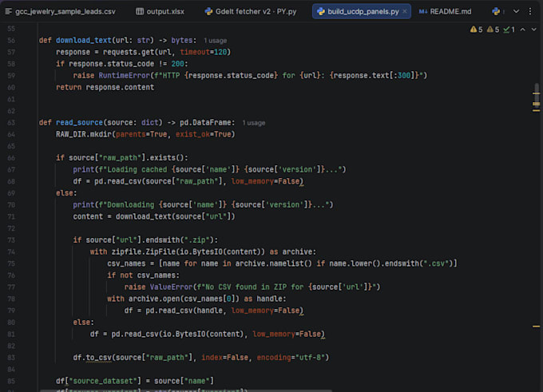Open the Gdelt fetcher v2 · PY.py tab
The width and height of the screenshot is (543, 392).
(251, 11)
